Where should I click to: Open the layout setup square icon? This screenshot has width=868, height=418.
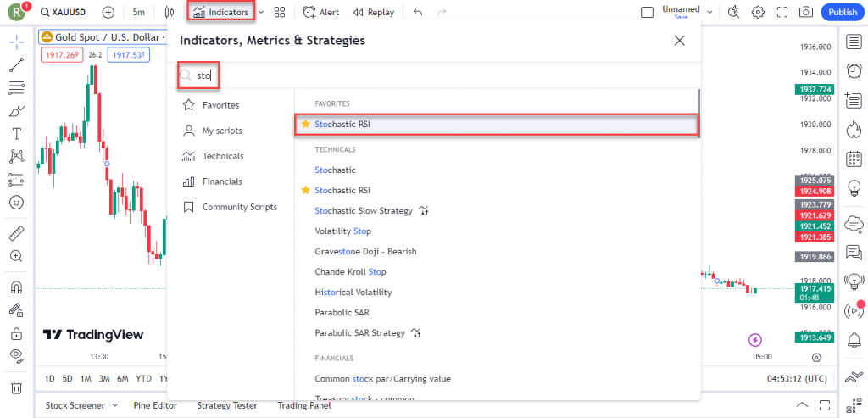(647, 12)
